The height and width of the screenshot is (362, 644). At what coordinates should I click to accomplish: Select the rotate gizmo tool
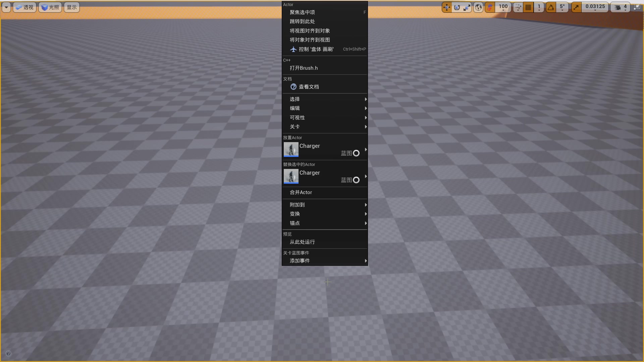coord(457,7)
